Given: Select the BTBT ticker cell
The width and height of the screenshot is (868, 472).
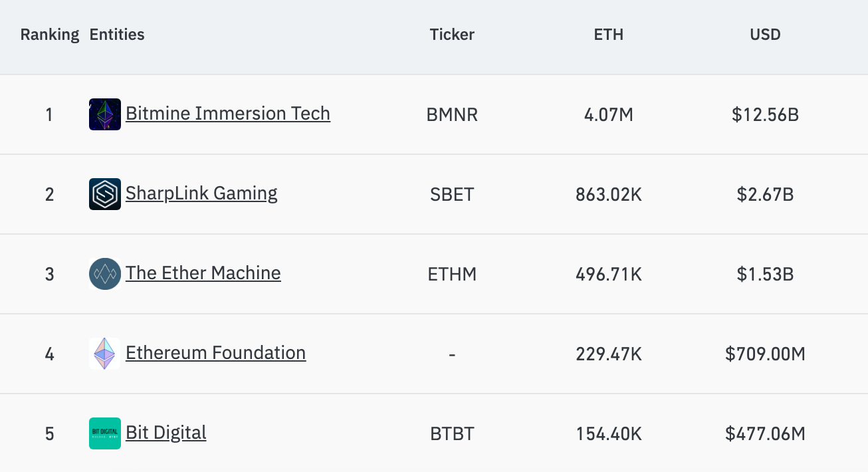Looking at the screenshot, I should pyautogui.click(x=452, y=434).
